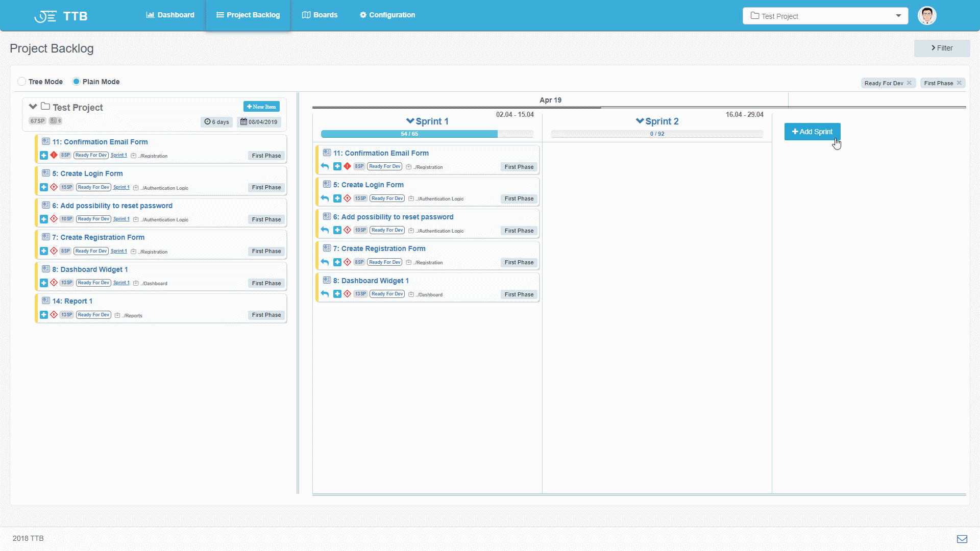Viewport: 980px width, 551px height.
Task: Select Tree Mode
Action: (x=22, y=81)
